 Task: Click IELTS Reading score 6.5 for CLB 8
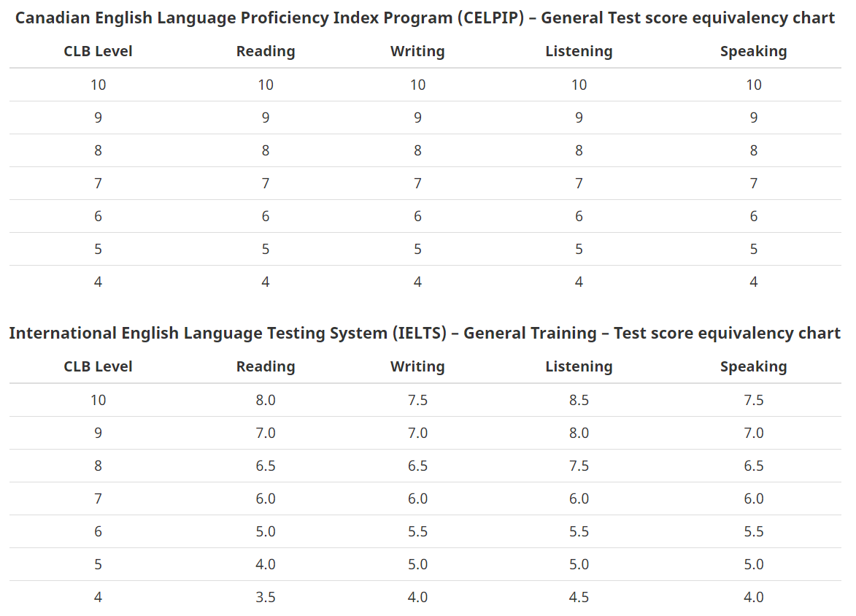point(266,466)
